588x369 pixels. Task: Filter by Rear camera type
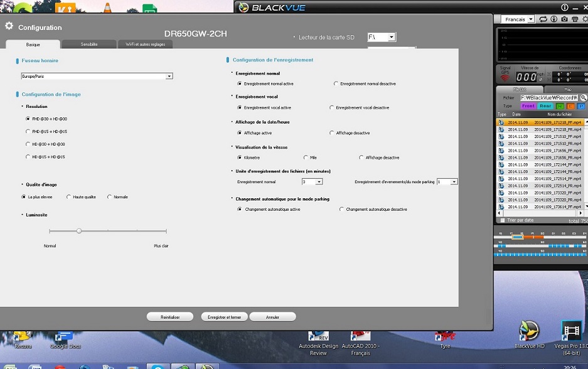[545, 106]
